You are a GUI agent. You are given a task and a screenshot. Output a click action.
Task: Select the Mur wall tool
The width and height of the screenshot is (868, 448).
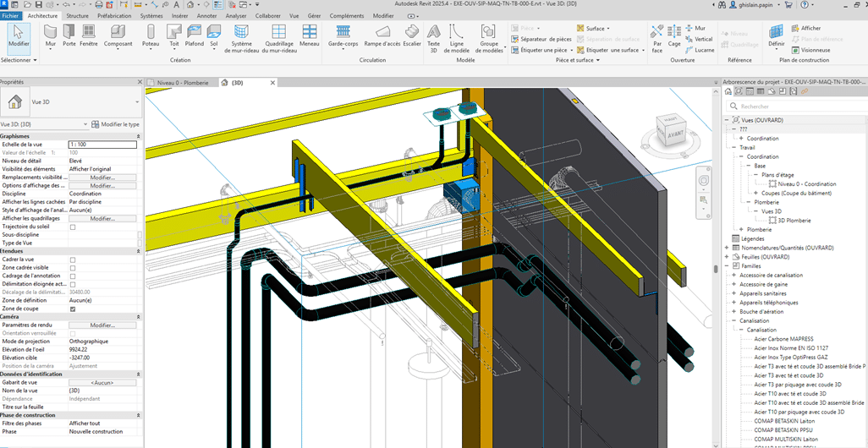pos(51,36)
